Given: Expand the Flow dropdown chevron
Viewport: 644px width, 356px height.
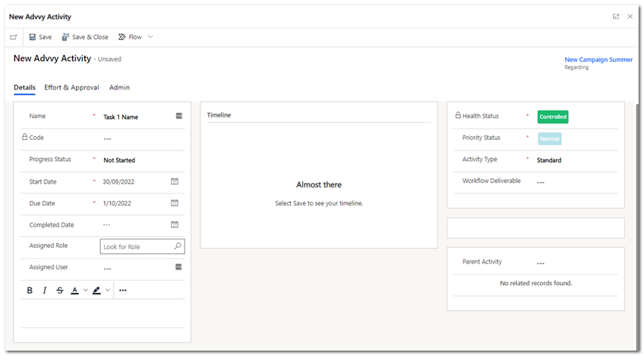Looking at the screenshot, I should [151, 37].
